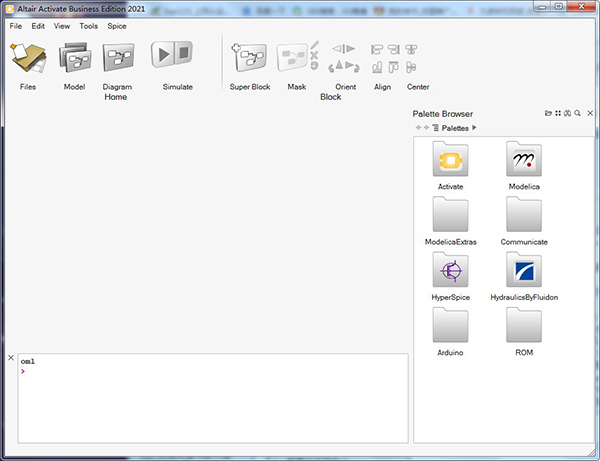Click the lower Orient icon with the up and right triangles
The height and width of the screenshot is (461, 600).
pyautogui.click(x=344, y=65)
